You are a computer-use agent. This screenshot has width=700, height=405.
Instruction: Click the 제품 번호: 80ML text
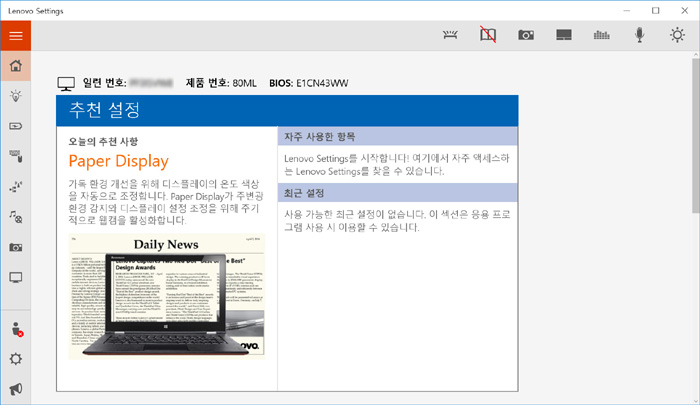pos(221,83)
